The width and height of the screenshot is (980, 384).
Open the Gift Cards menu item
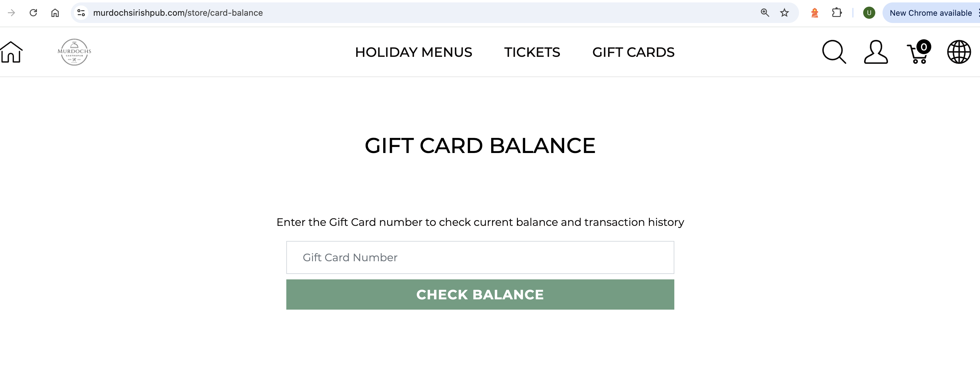tap(633, 52)
